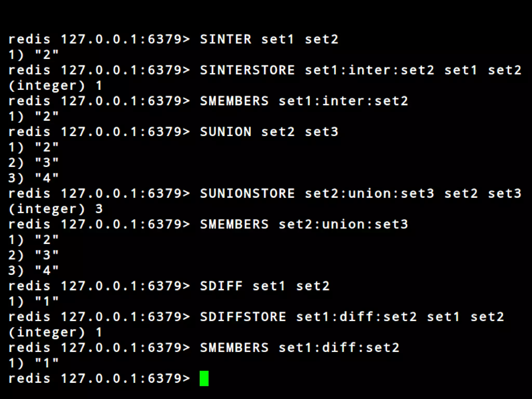Click the "2" result under the SINTER command
532x399 pixels.
[x=47, y=55]
